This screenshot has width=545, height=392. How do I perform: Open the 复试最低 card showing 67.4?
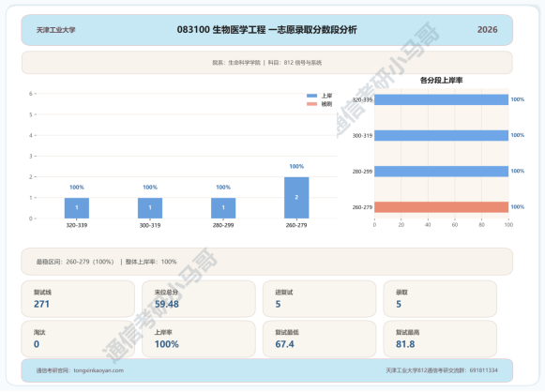coord(319,339)
